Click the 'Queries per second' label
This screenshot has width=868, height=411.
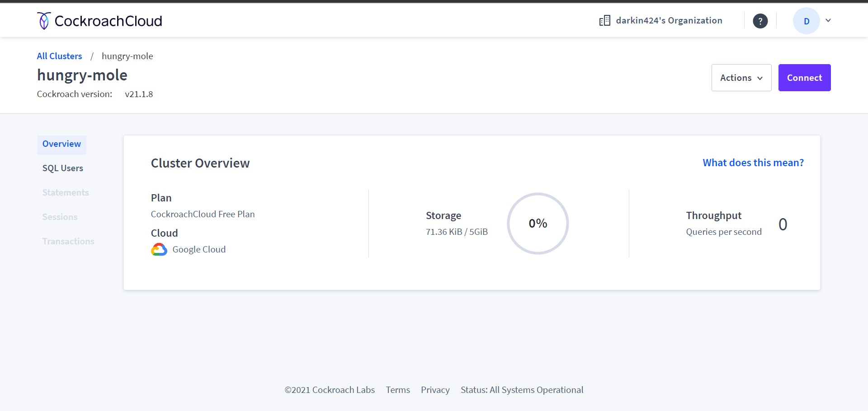tap(723, 232)
